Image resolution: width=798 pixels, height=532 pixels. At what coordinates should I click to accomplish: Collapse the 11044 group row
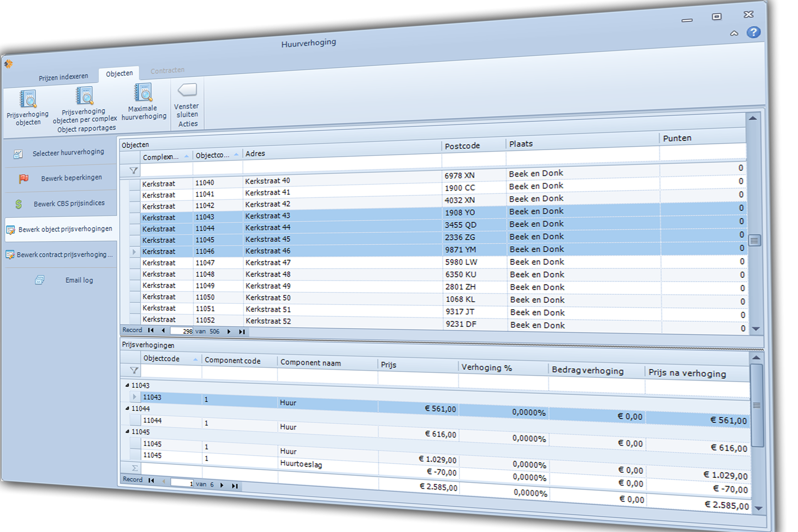127,409
